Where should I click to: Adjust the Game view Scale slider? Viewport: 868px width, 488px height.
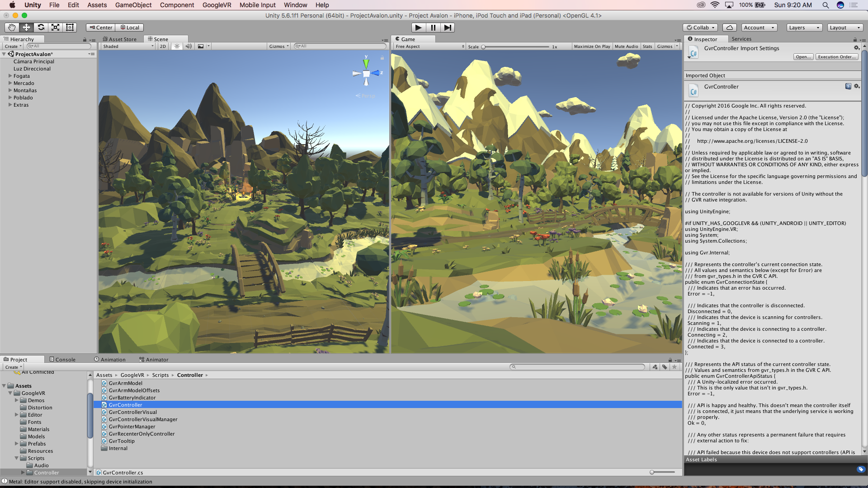tap(515, 47)
